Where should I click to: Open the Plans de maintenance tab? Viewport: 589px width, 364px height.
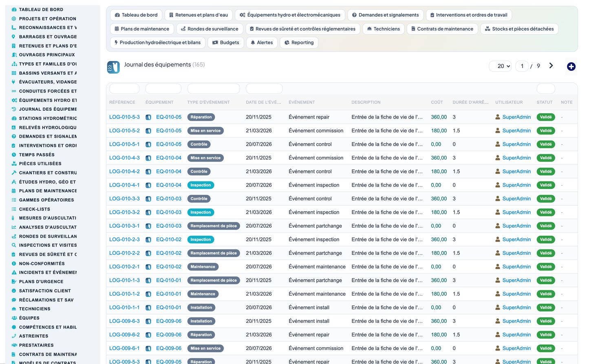click(x=142, y=29)
